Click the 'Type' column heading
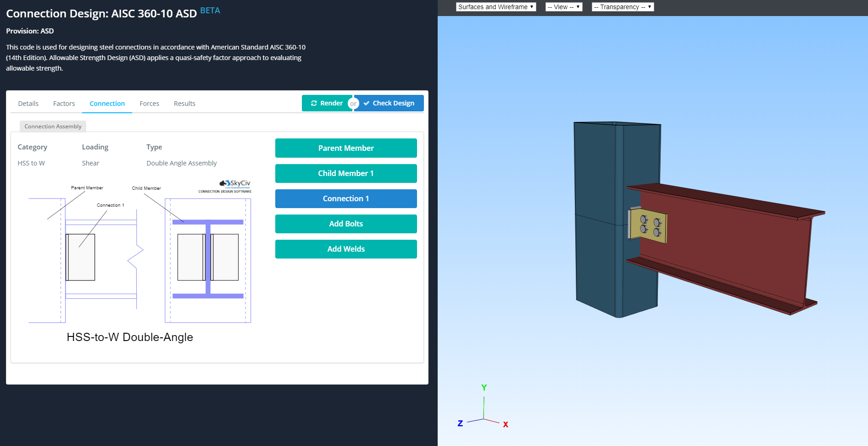 click(x=154, y=147)
